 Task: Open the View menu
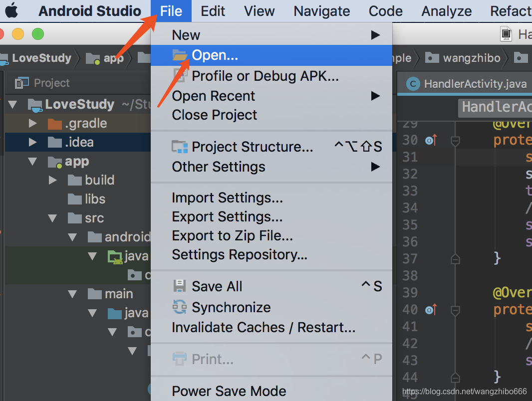pyautogui.click(x=259, y=11)
